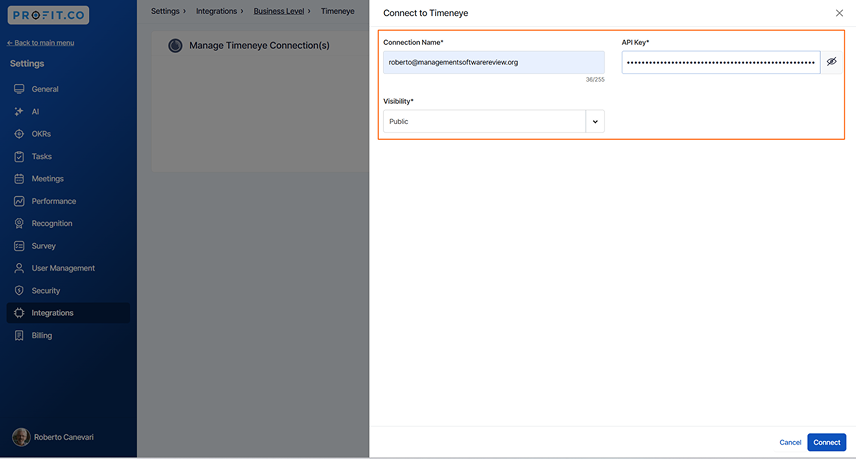Open the General settings menu item
The height and width of the screenshot is (459, 856).
(x=68, y=89)
